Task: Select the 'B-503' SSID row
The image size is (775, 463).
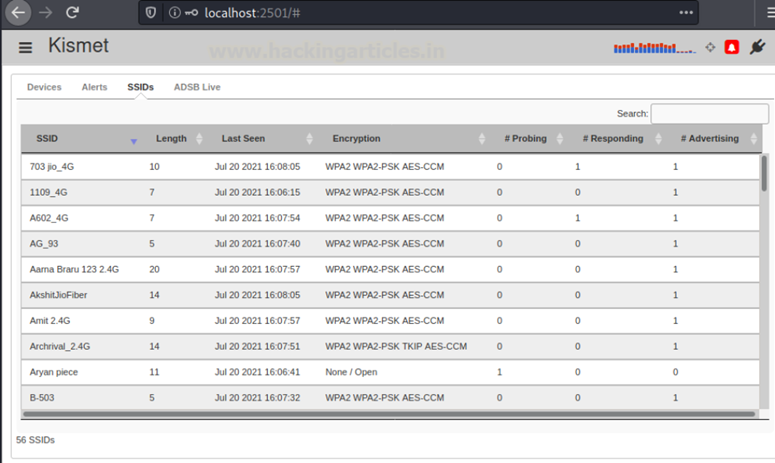Action: coord(390,398)
